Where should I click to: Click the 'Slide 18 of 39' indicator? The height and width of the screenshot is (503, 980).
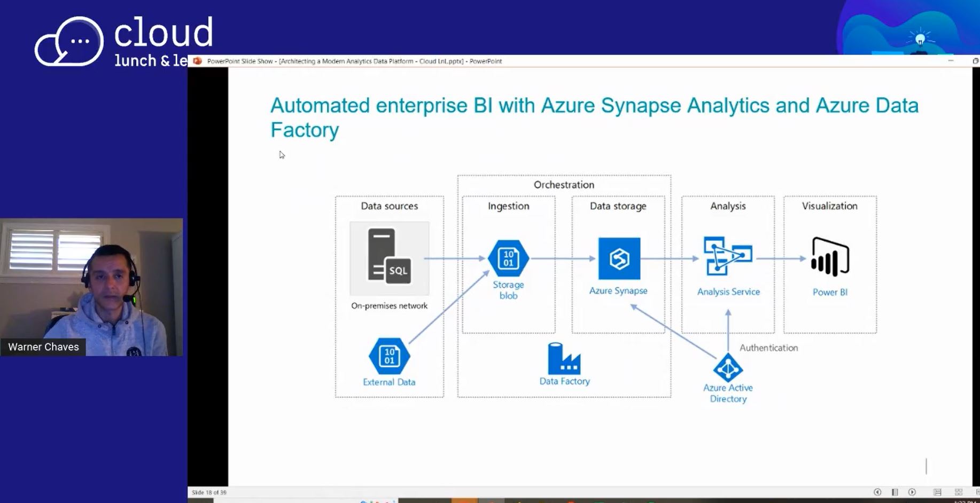coord(209,492)
